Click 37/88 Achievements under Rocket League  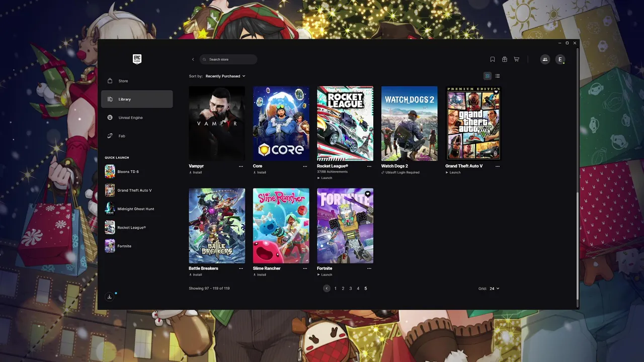[x=332, y=172]
